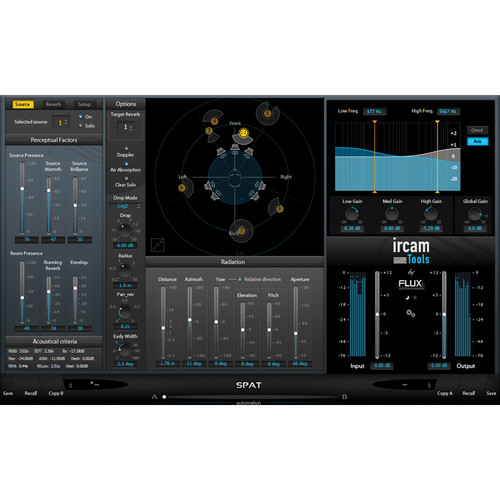Viewport: 500px width, 500px height.
Task: Click the Distance slider handle
Action: click(x=163, y=328)
